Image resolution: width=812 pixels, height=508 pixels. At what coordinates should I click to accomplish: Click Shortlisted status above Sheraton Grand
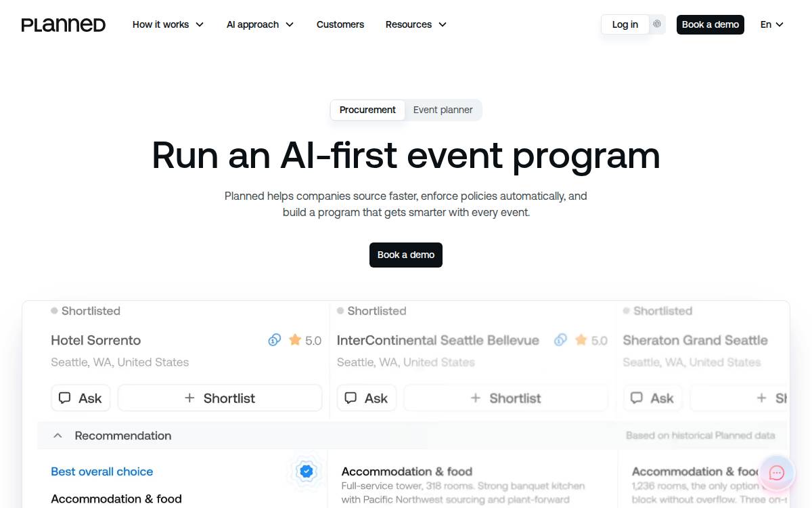point(658,311)
